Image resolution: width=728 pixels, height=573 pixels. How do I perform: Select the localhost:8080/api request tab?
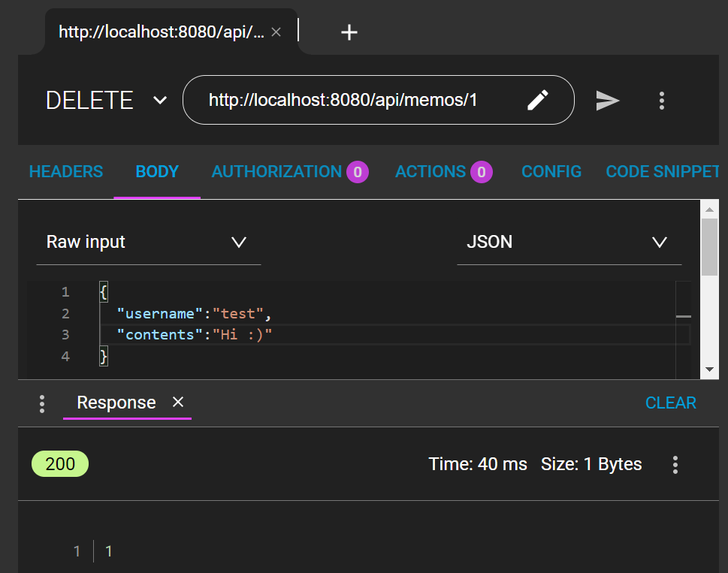161,32
